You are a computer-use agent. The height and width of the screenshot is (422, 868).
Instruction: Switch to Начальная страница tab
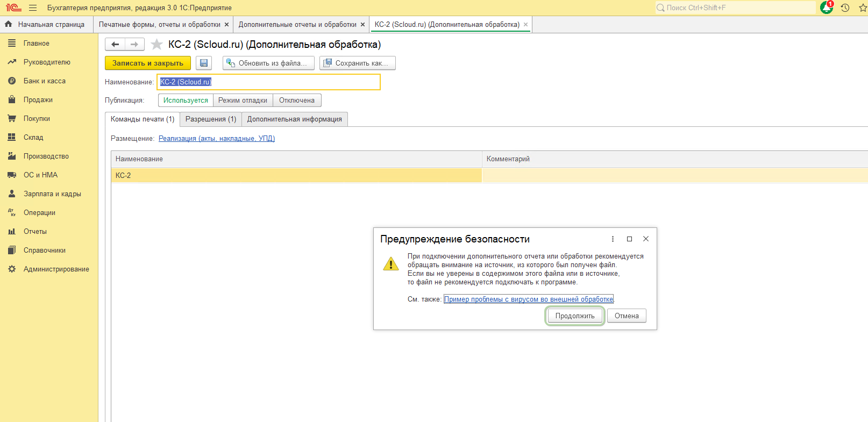click(47, 24)
